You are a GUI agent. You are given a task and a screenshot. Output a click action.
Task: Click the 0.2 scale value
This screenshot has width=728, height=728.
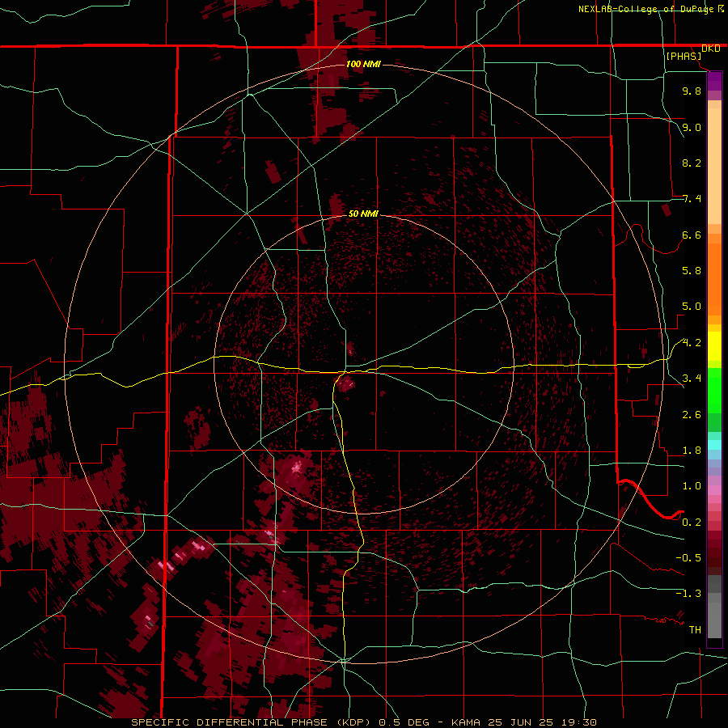[x=692, y=523]
